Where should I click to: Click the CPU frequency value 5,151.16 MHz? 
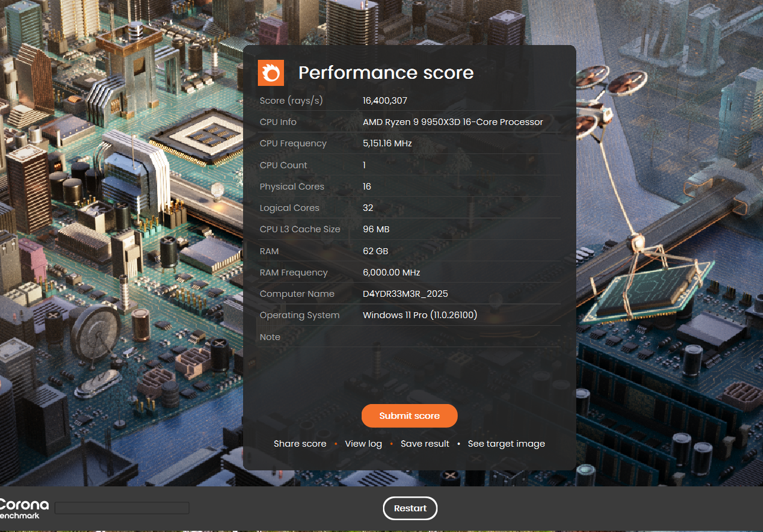tap(387, 143)
